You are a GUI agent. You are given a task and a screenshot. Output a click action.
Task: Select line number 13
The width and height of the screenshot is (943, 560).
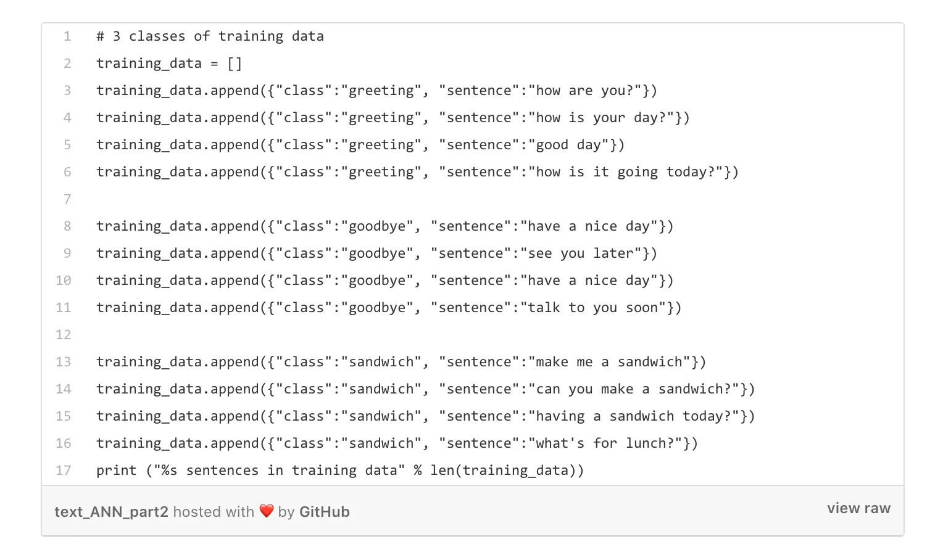(x=64, y=362)
